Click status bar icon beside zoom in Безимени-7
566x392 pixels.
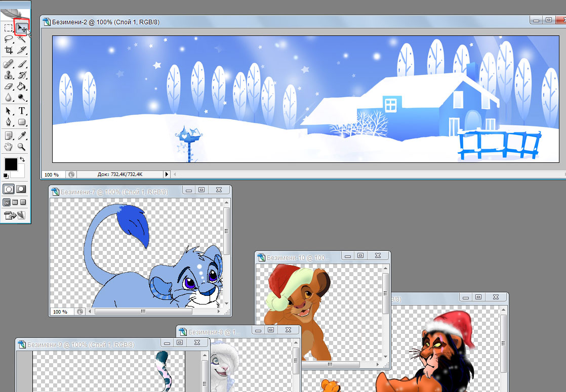pyautogui.click(x=80, y=312)
